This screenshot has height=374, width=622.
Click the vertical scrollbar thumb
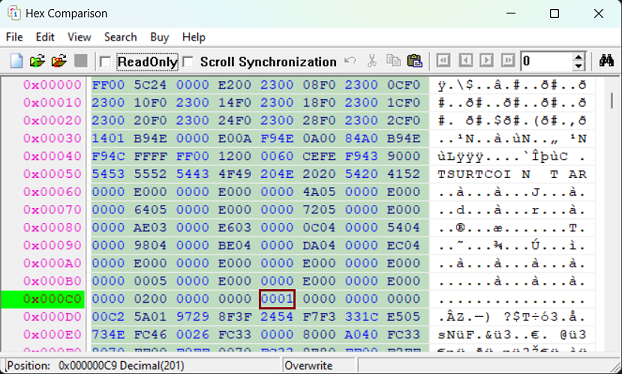click(612, 101)
